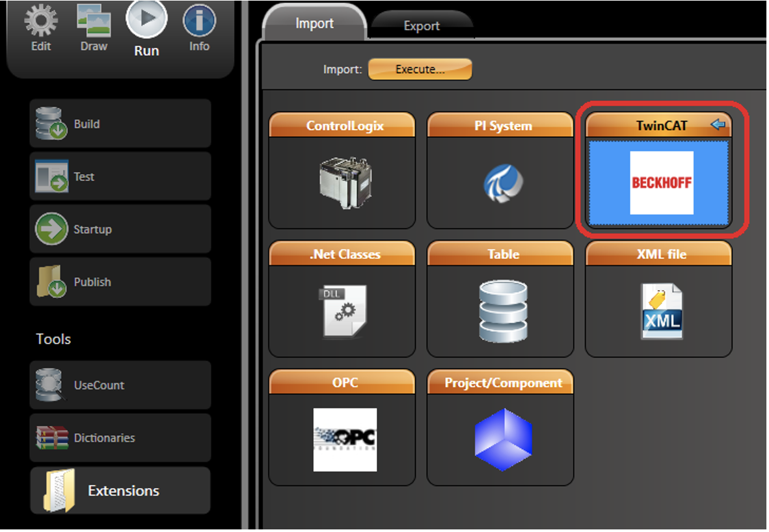Open the Publish menu text

tap(92, 282)
